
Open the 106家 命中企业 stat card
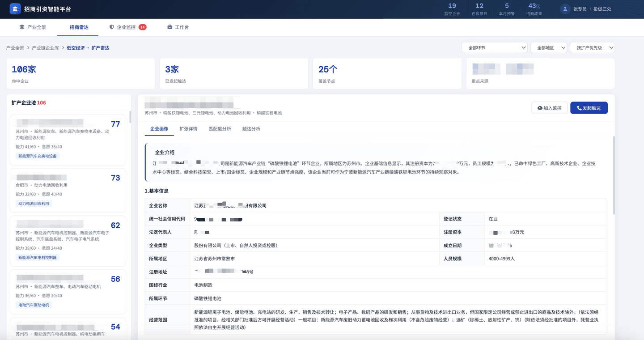[80, 73]
